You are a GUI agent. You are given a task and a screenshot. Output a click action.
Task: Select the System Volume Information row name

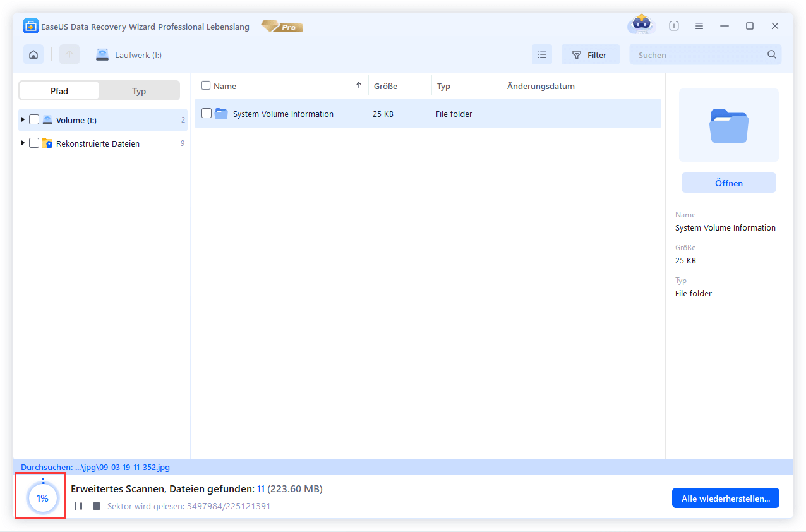(283, 114)
